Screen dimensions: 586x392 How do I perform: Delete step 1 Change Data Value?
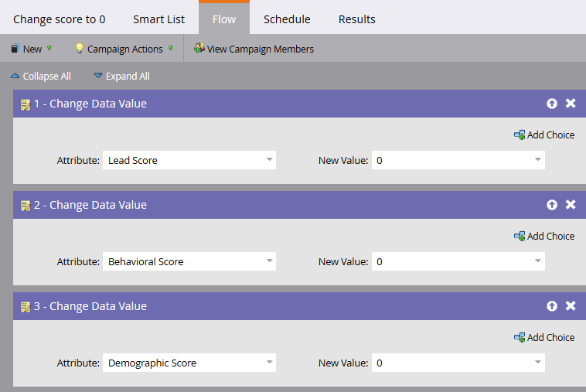pyautogui.click(x=571, y=104)
